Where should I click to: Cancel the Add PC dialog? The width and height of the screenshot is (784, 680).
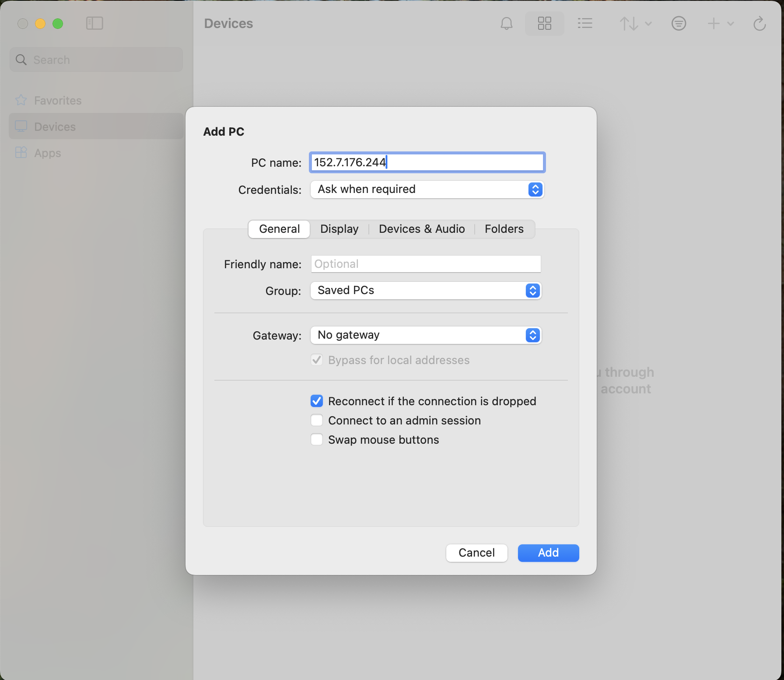pos(476,553)
